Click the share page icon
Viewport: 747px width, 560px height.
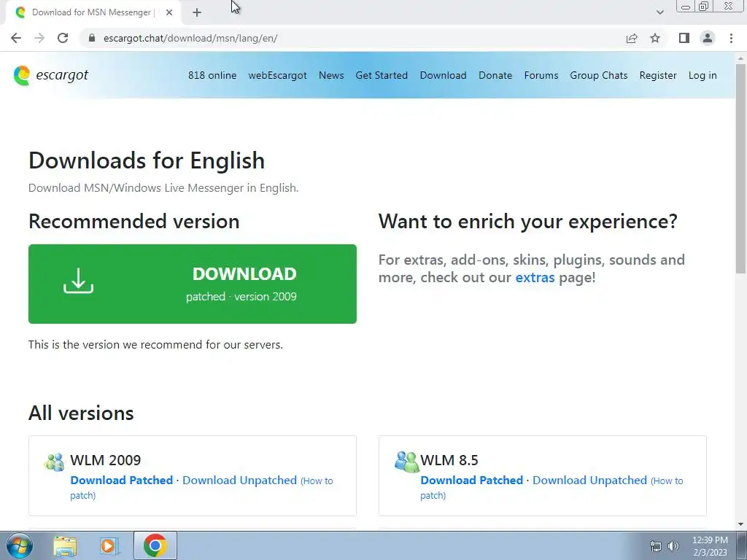click(632, 38)
